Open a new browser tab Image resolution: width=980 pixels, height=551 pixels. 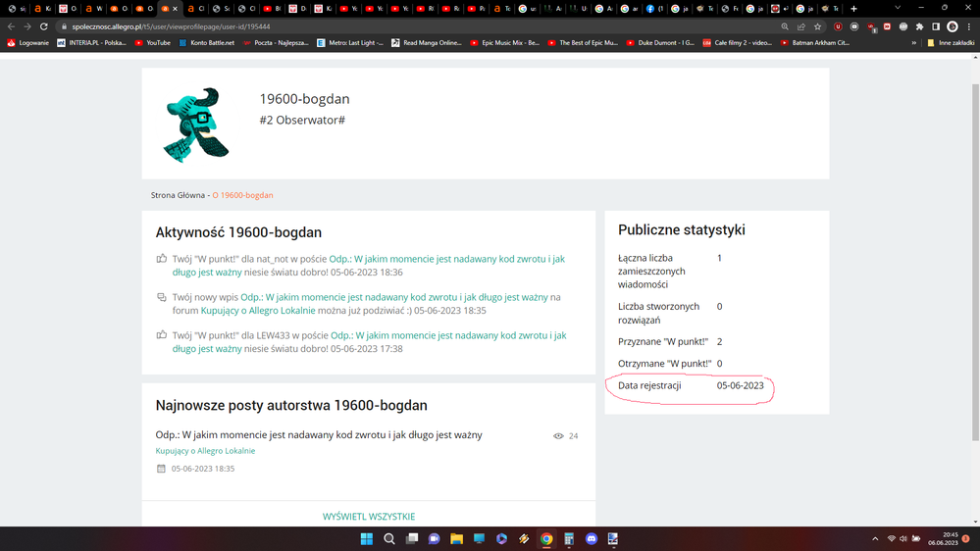(x=853, y=9)
